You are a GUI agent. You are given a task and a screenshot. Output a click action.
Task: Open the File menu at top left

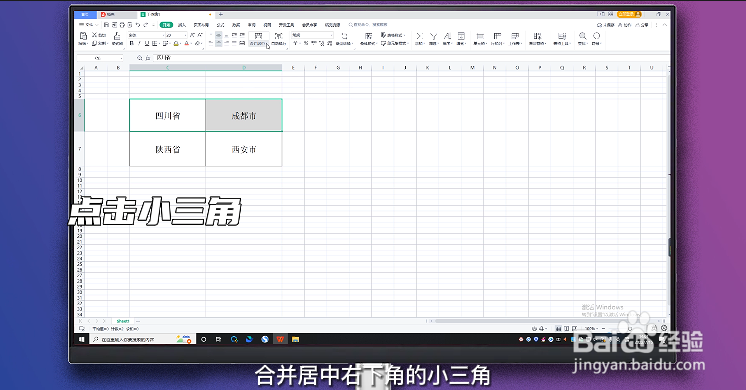(88, 25)
